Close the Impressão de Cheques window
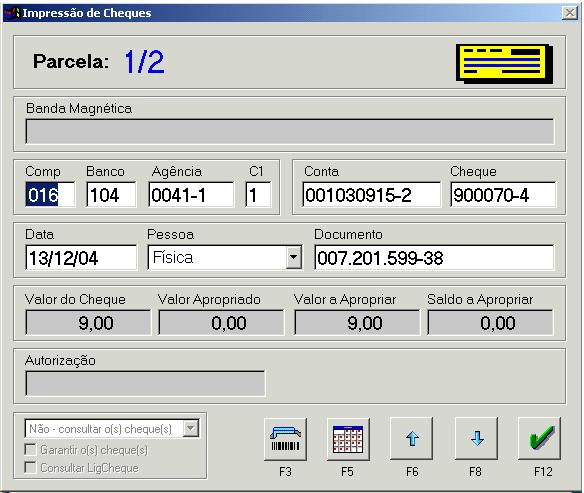 pyautogui.click(x=569, y=13)
